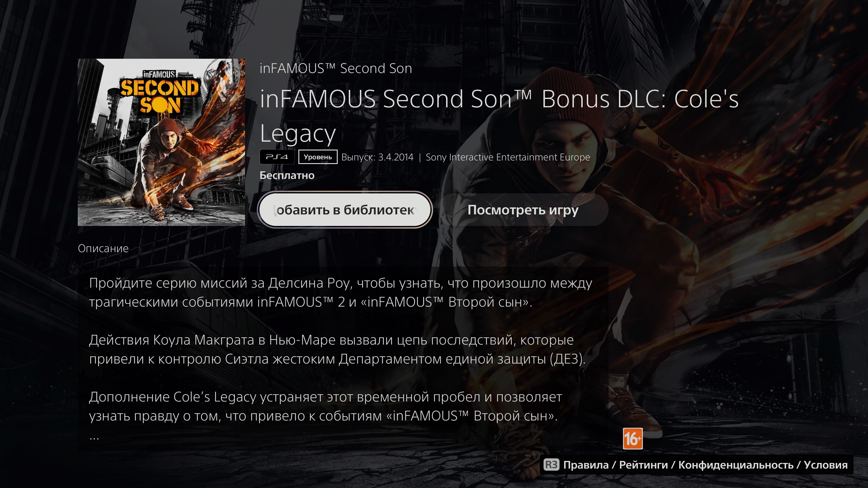Click the Бесплатно price label

tap(287, 176)
